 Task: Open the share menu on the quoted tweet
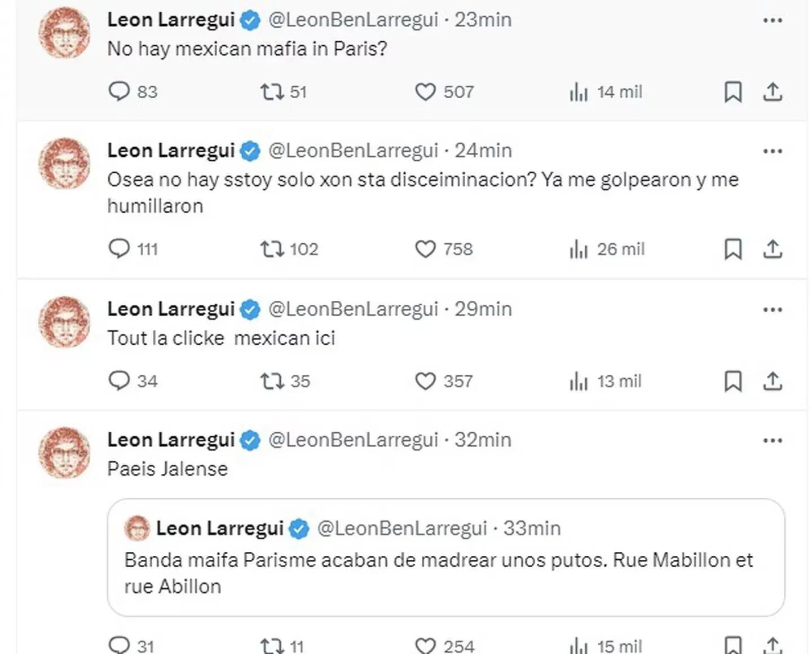coord(773,645)
